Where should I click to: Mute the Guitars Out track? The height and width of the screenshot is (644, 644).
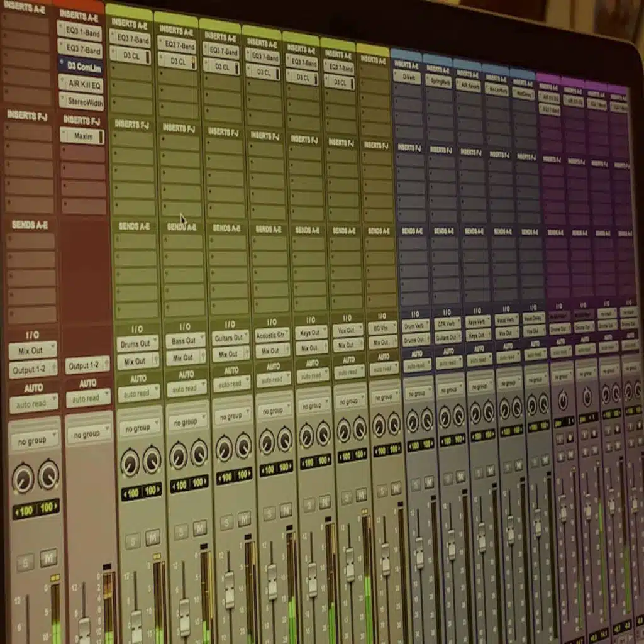click(x=244, y=518)
